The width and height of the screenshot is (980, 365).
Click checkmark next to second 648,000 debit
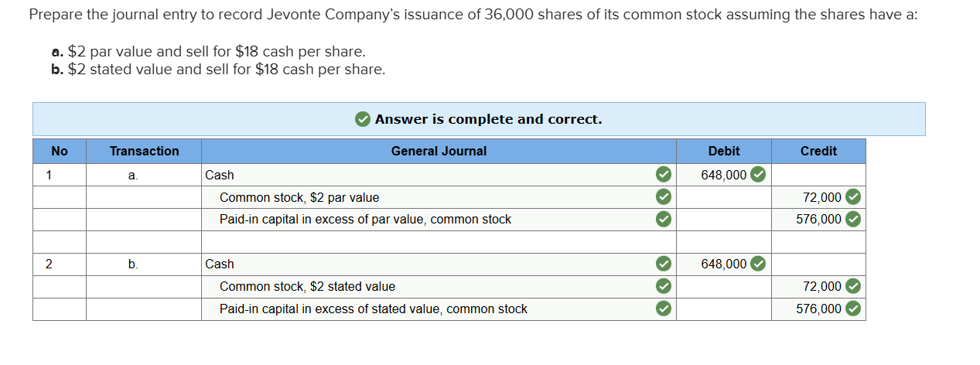759,264
